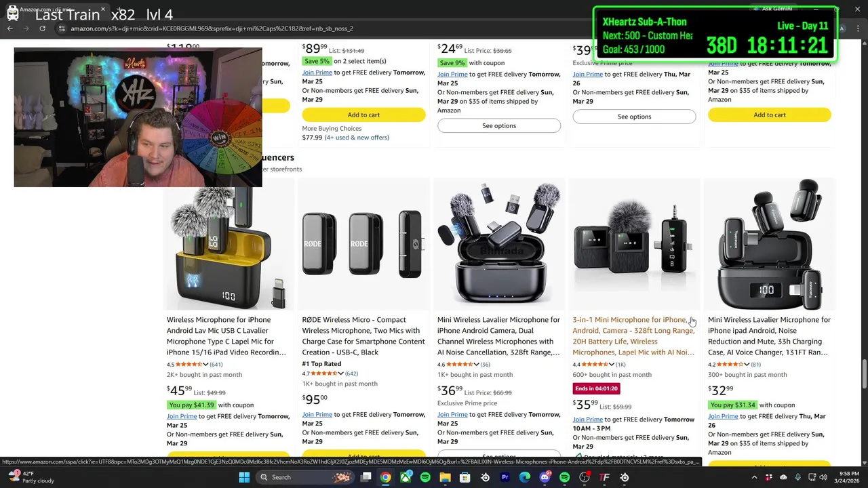Open the 36 reviews link
The height and width of the screenshot is (488, 868).
pyautogui.click(x=485, y=365)
